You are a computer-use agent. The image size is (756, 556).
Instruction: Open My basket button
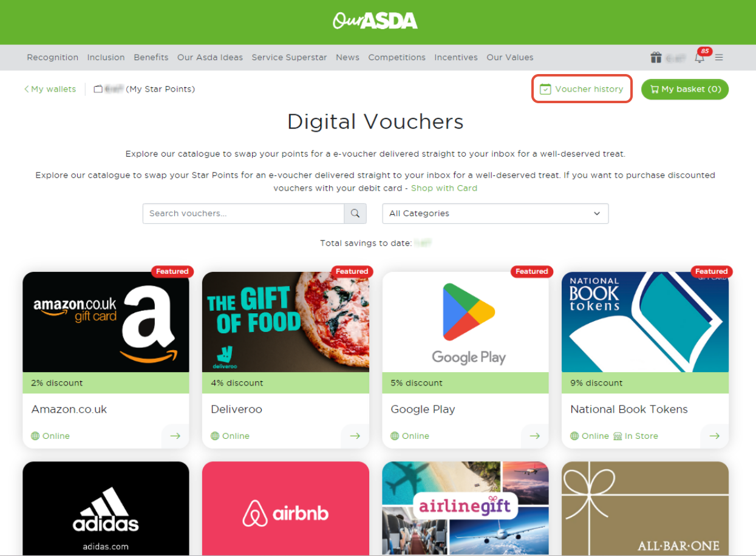[x=685, y=89]
